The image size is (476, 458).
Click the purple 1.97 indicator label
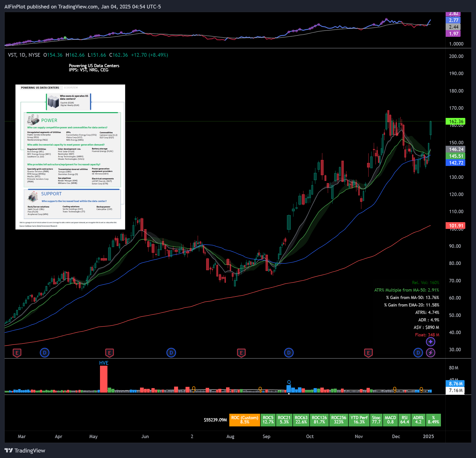point(453,34)
